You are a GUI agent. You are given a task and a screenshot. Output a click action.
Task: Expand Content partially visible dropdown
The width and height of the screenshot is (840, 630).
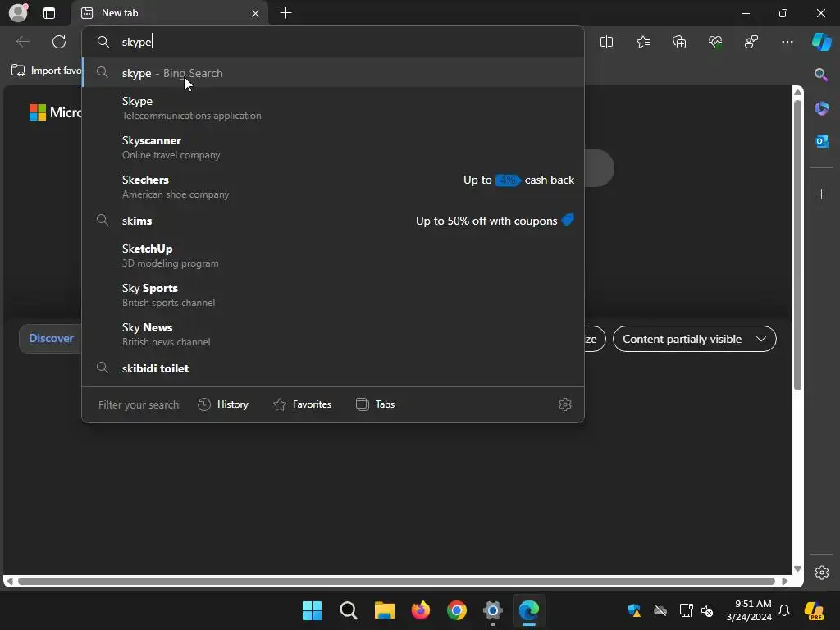pyautogui.click(x=694, y=339)
